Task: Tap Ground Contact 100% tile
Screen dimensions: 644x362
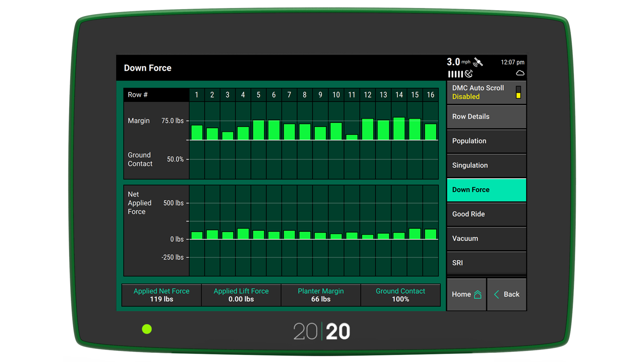Action: pos(400,295)
